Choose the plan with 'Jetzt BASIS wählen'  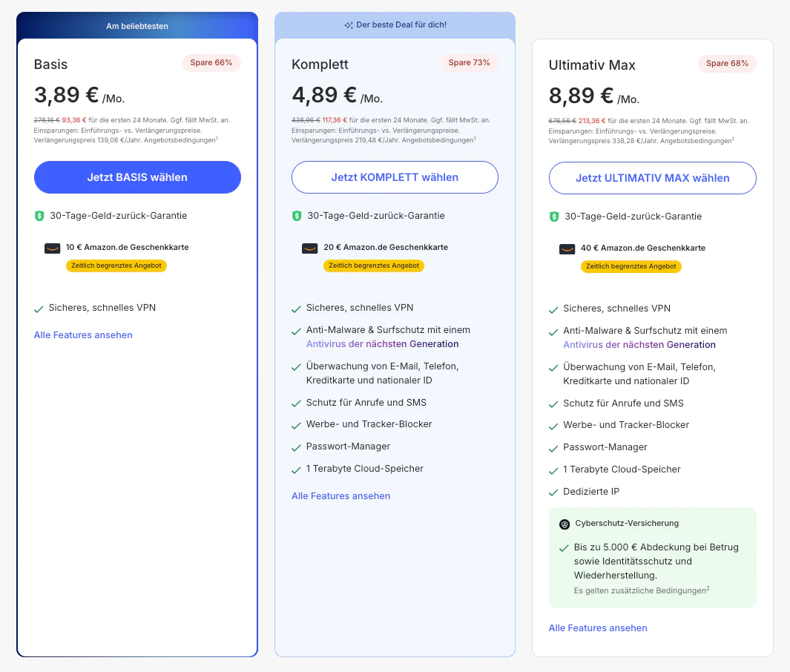pyautogui.click(x=137, y=177)
